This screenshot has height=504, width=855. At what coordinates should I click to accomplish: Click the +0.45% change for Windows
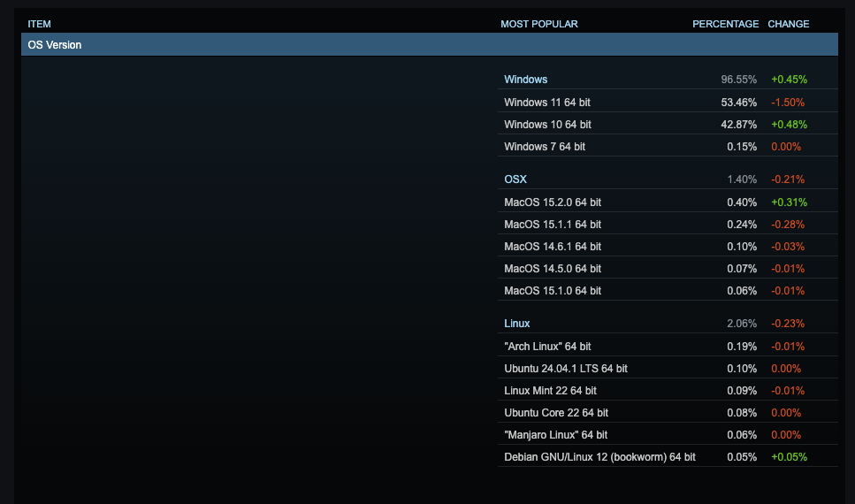(789, 80)
